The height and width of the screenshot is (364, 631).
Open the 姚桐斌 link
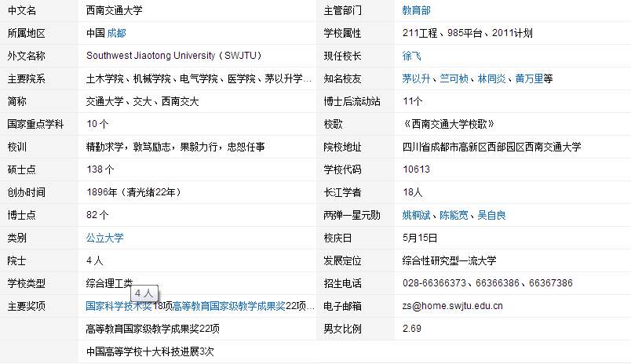(x=416, y=215)
